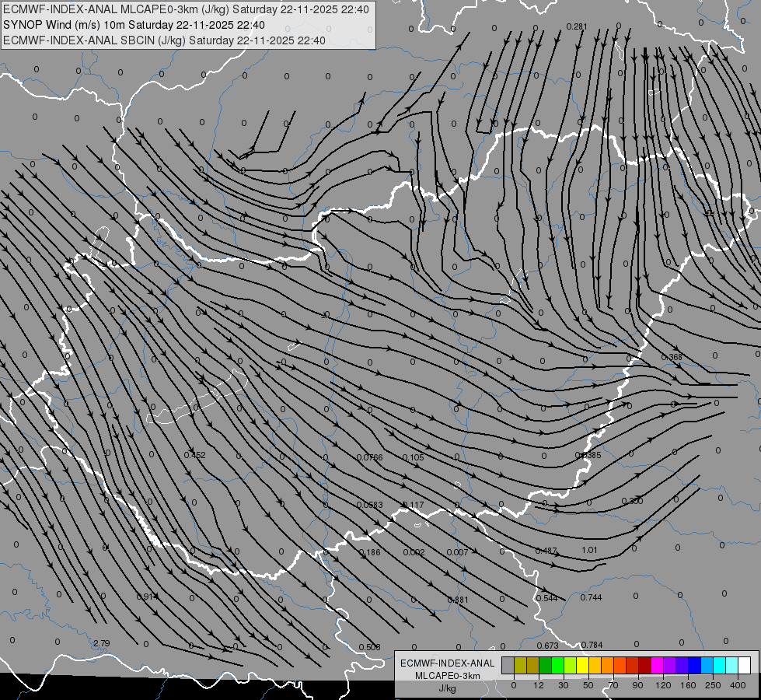Click the map value 2.79
This screenshot has height=700, width=761.
click(101, 643)
